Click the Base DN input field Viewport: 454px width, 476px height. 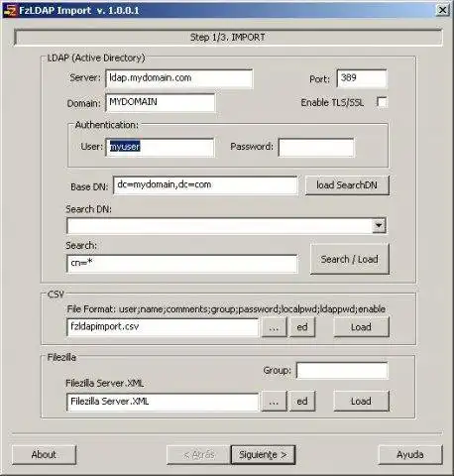(x=205, y=185)
